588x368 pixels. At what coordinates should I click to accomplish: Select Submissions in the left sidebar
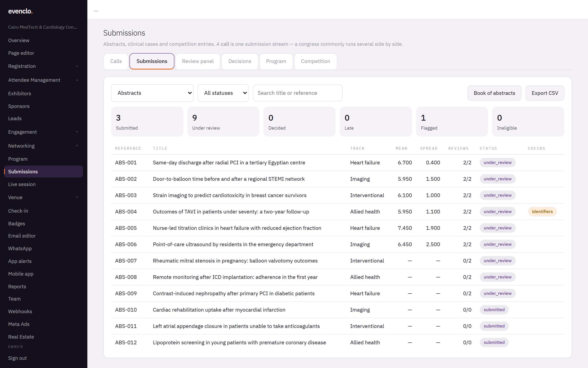(x=43, y=172)
